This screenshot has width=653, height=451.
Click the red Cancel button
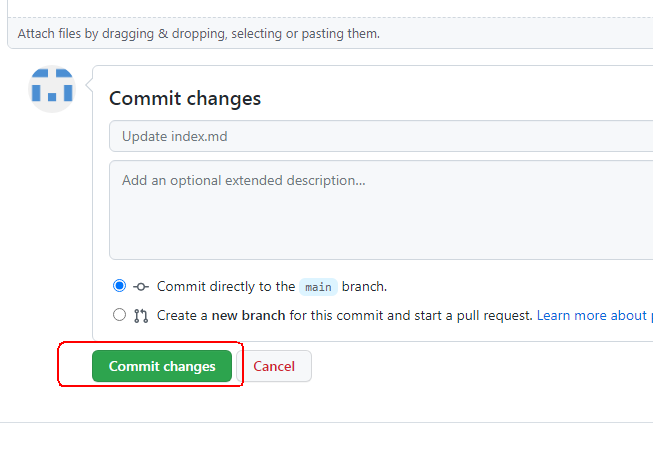tap(274, 366)
